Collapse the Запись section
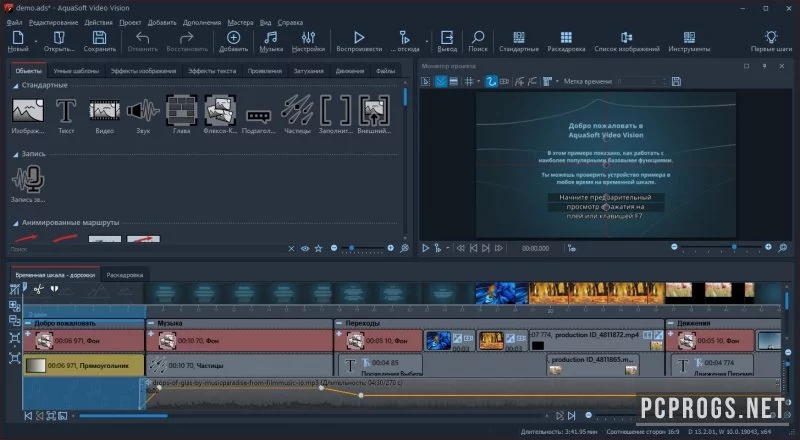 point(15,154)
